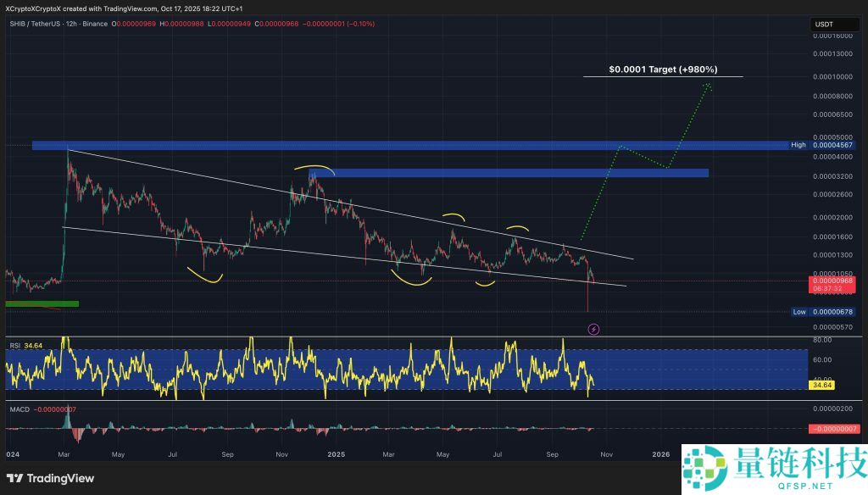Click the green dotted projection path peak

coord(707,83)
